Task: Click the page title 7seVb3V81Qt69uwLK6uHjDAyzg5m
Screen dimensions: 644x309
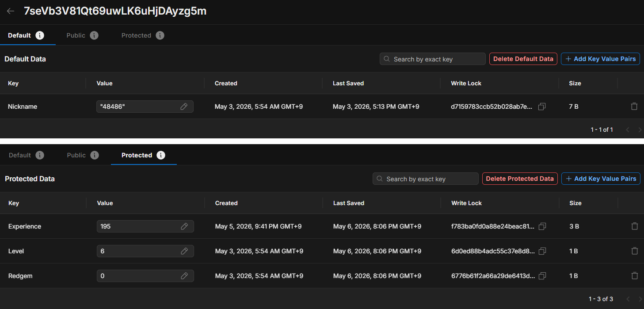Action: [115, 11]
